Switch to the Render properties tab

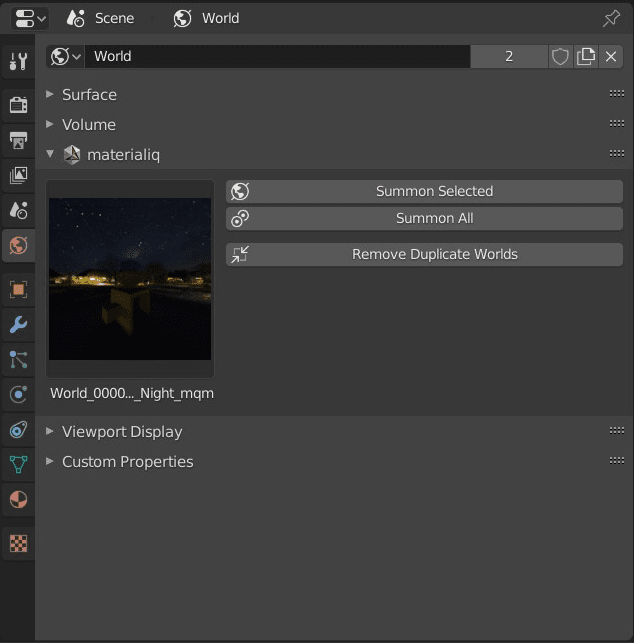click(x=18, y=105)
